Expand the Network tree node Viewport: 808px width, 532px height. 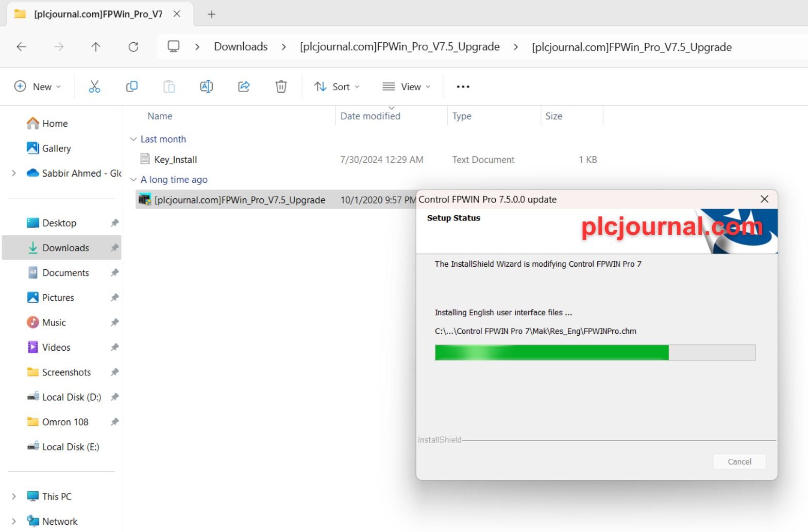click(x=14, y=521)
